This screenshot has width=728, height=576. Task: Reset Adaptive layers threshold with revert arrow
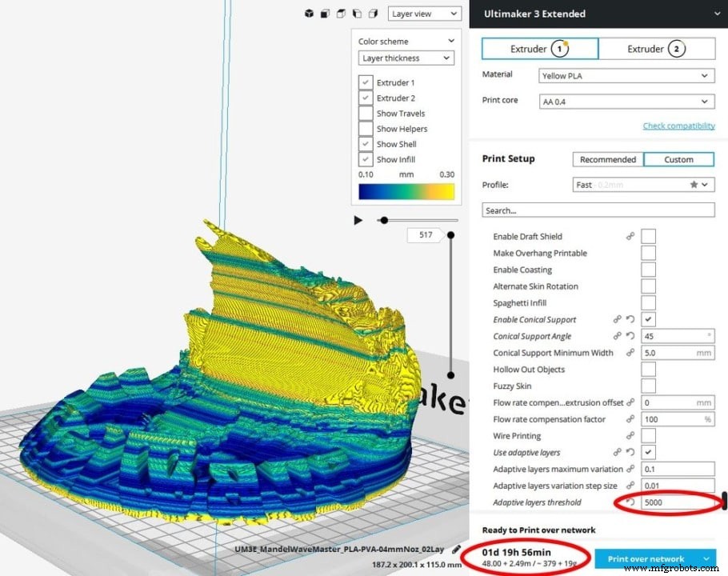(x=631, y=502)
